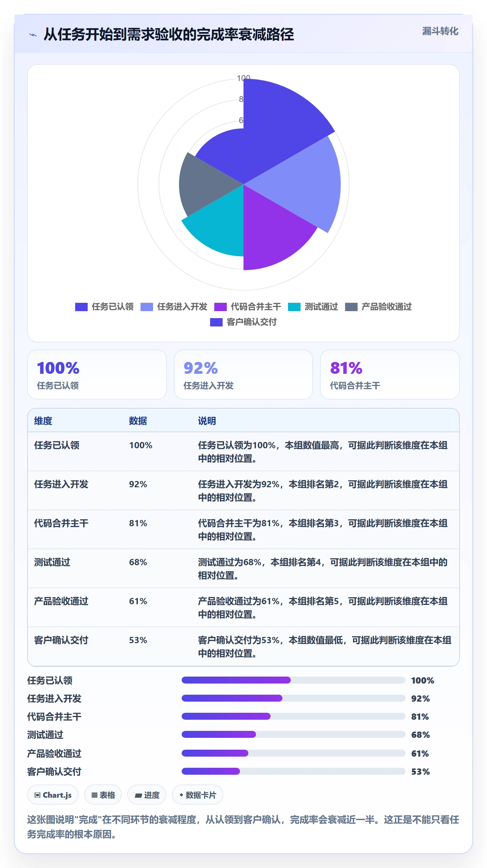Click the 92% cell in the table
Screen dimensions: 487x868
138,484
